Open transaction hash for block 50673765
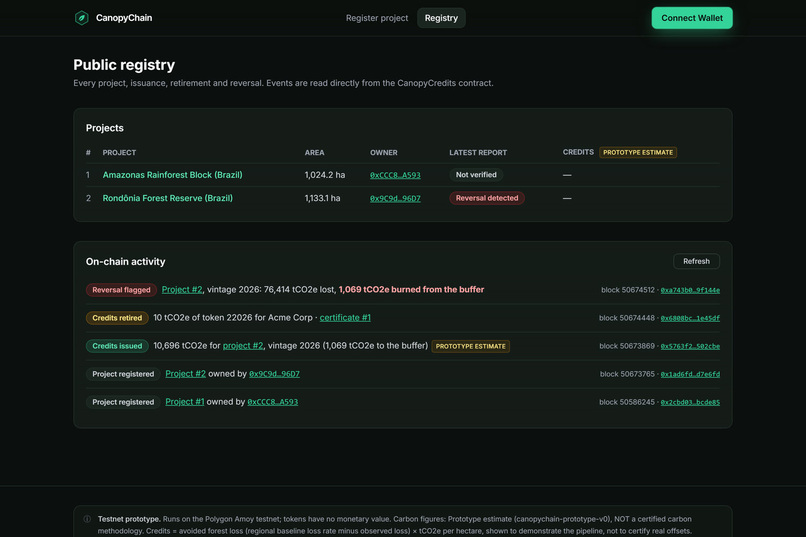This screenshot has width=806, height=537. (x=690, y=374)
